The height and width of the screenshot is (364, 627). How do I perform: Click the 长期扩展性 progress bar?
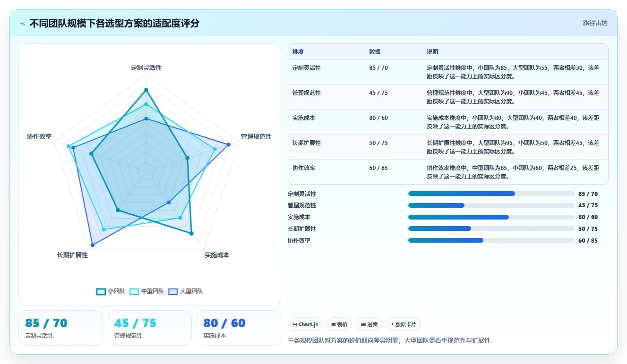pyautogui.click(x=491, y=229)
